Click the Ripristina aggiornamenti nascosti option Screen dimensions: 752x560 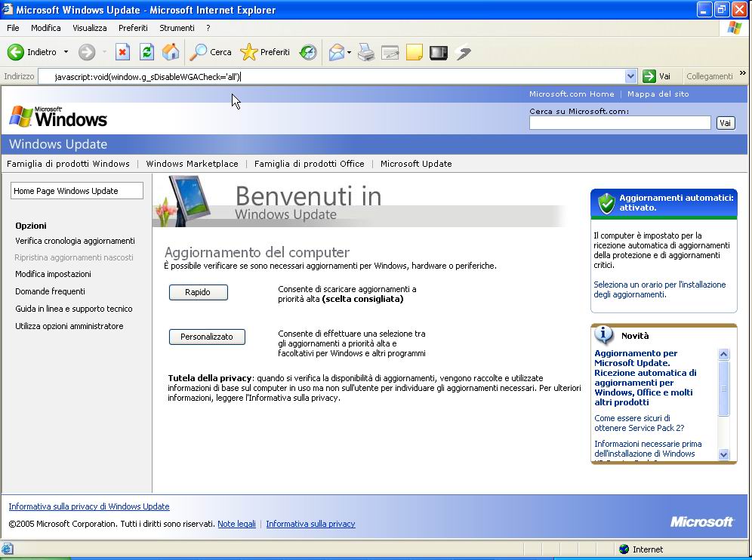point(74,257)
